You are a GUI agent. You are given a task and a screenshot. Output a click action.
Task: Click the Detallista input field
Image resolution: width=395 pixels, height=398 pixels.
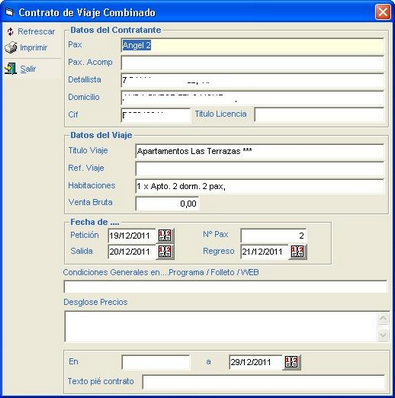click(252, 81)
